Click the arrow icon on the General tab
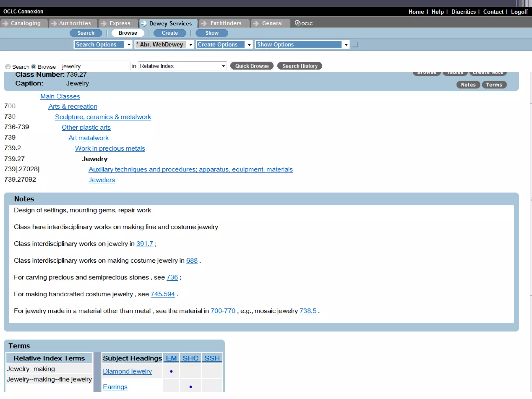The height and width of the screenshot is (399, 532). point(256,23)
